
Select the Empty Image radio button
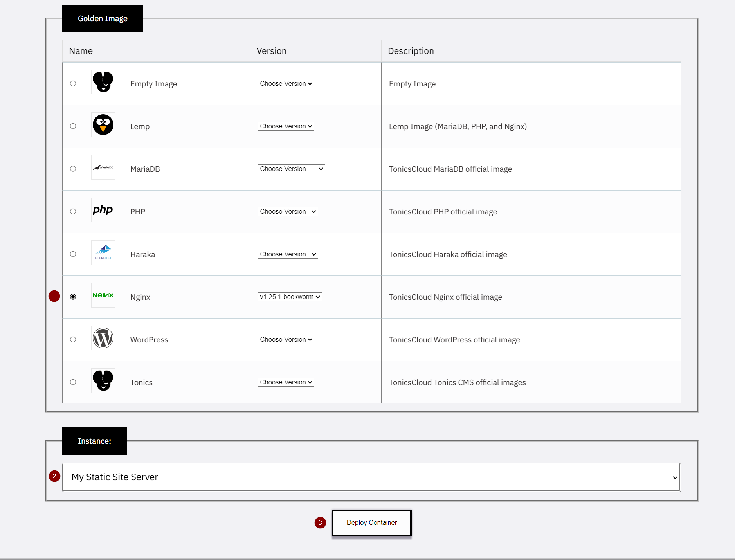pyautogui.click(x=73, y=84)
